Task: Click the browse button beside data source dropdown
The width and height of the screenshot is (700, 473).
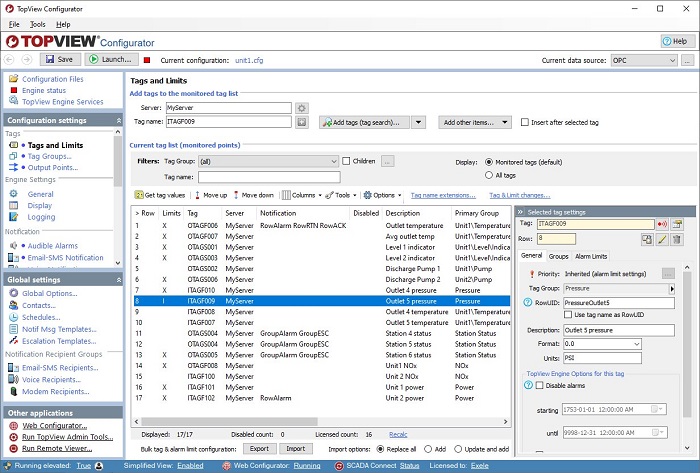Action: (688, 60)
